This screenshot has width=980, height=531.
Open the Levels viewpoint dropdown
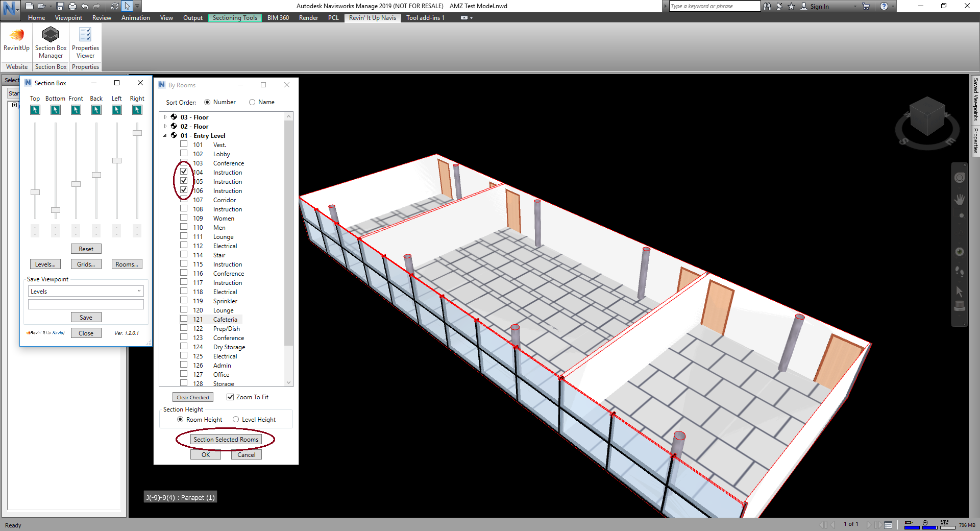[x=138, y=291]
